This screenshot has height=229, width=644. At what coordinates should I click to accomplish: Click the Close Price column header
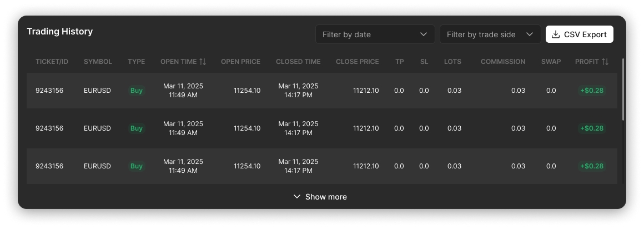[357, 62]
